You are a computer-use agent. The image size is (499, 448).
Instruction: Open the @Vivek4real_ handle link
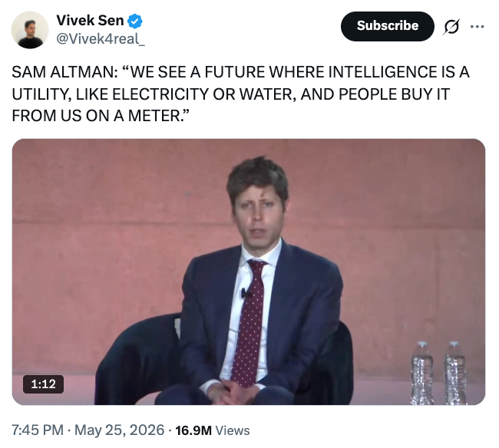(x=101, y=39)
